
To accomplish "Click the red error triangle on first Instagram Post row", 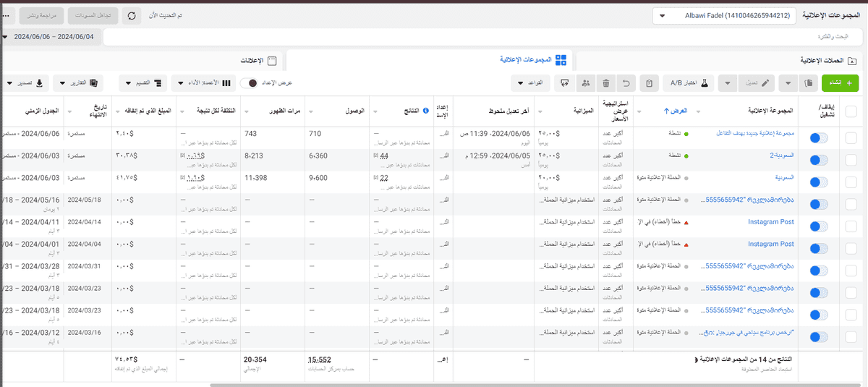I will coord(686,222).
